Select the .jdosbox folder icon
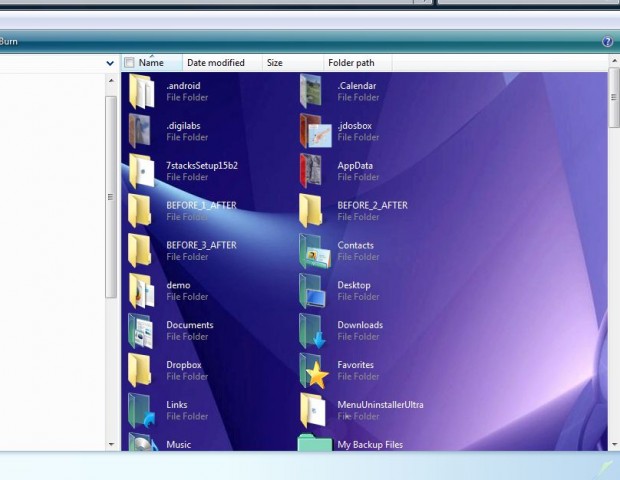Screen dimensions: 620x480 315,131
